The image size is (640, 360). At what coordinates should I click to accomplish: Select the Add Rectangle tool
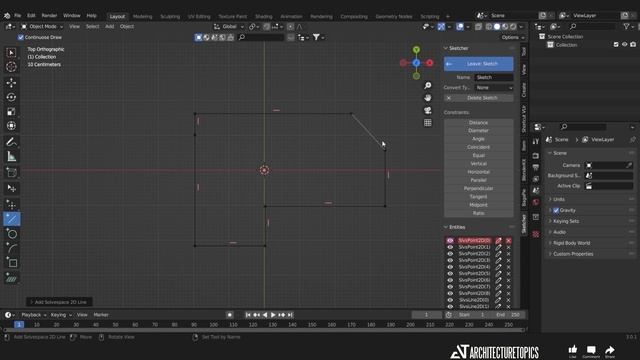pos(11,263)
